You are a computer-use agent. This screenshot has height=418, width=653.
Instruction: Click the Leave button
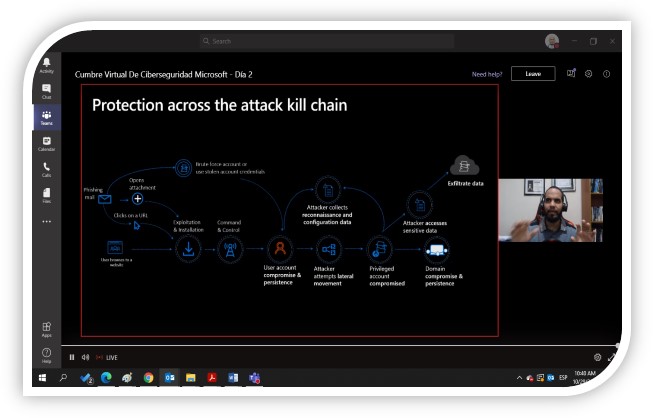(x=532, y=74)
